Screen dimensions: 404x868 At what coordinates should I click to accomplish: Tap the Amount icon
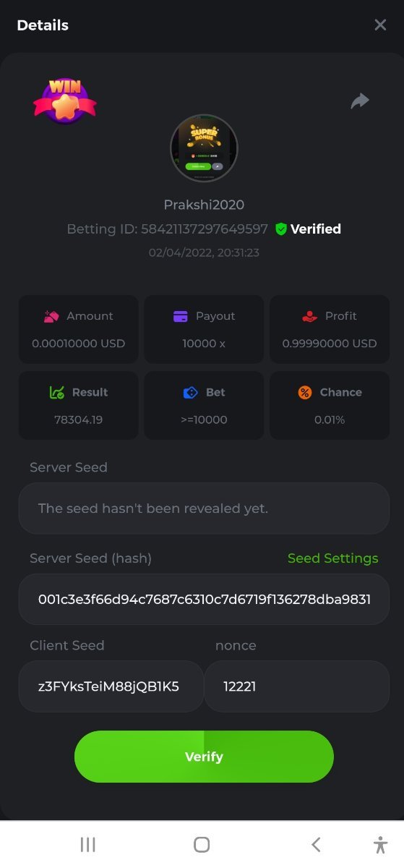pyautogui.click(x=51, y=316)
